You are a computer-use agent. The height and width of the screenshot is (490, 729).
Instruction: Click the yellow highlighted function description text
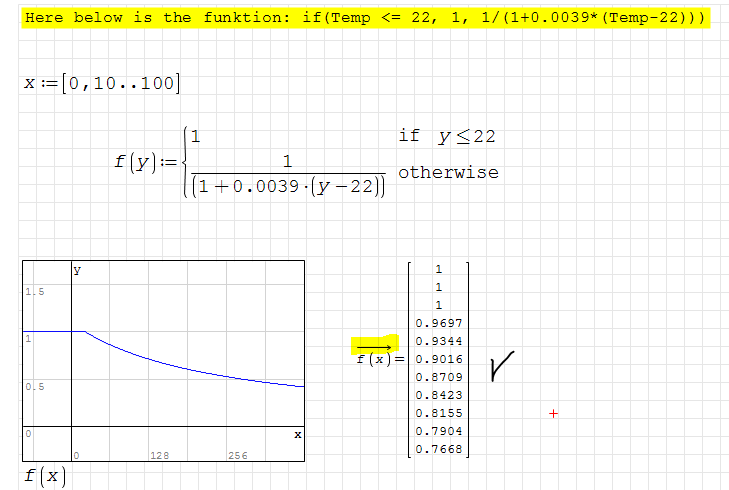(x=364, y=18)
